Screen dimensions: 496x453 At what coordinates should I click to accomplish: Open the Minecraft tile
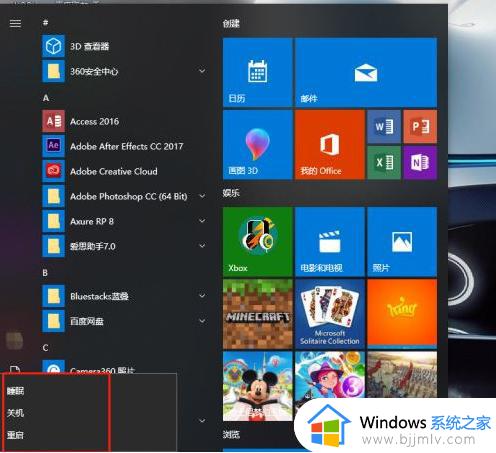coord(258,314)
